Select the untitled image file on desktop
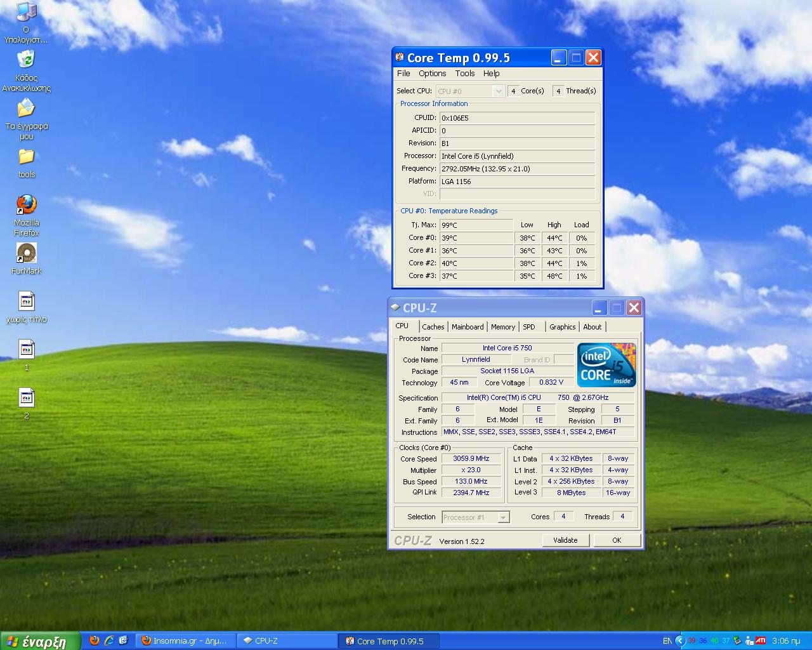Viewport: 812px width, 650px height. tap(26, 301)
